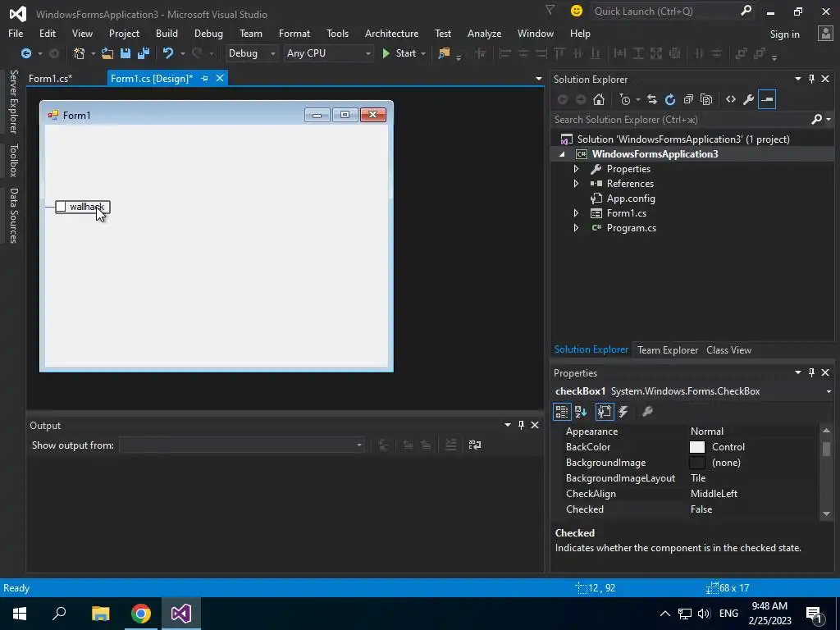Sort properties alphabetically

(x=581, y=412)
